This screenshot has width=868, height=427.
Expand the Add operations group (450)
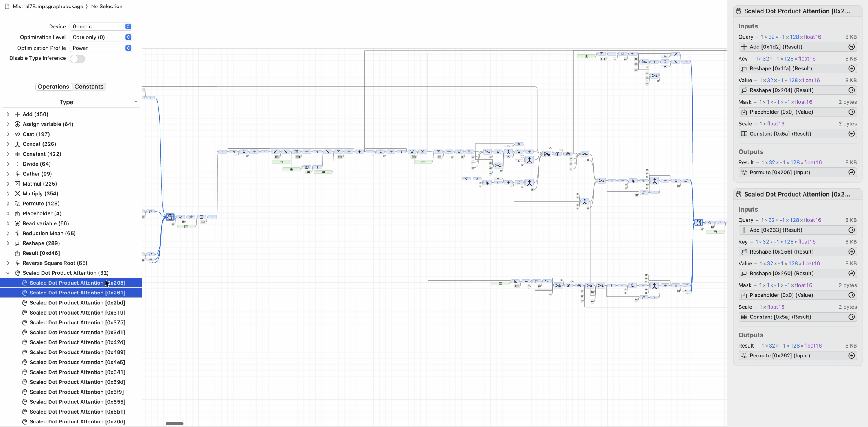click(x=7, y=114)
